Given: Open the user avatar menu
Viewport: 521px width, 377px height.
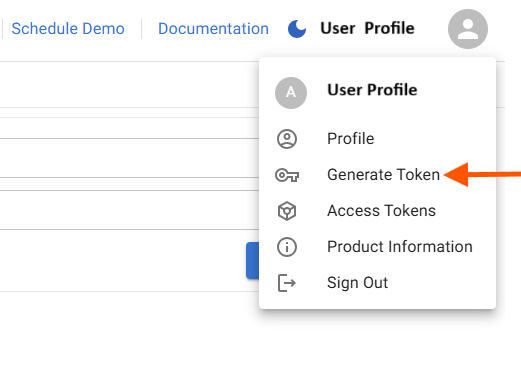Looking at the screenshot, I should [468, 29].
